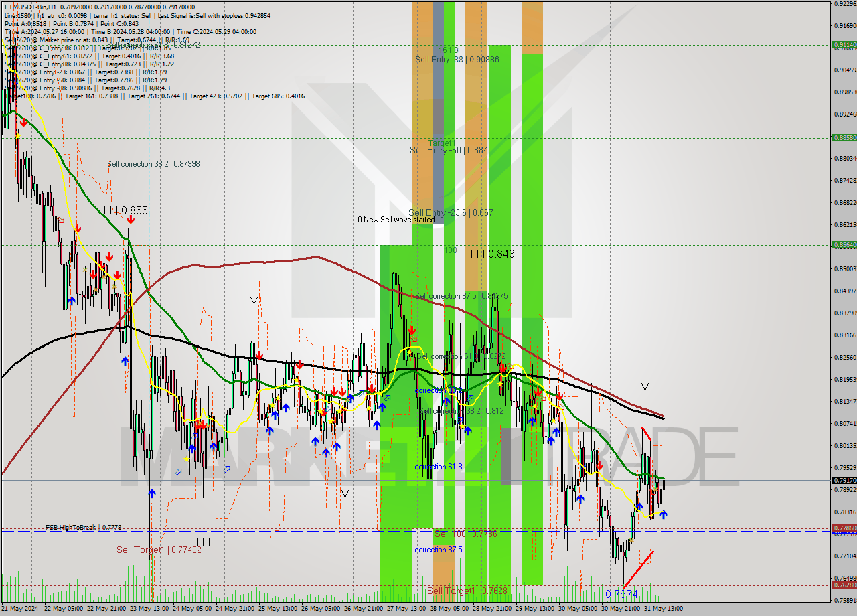Click the '0 New Sell wave started' label
The width and height of the screenshot is (857, 616).
pos(396,220)
